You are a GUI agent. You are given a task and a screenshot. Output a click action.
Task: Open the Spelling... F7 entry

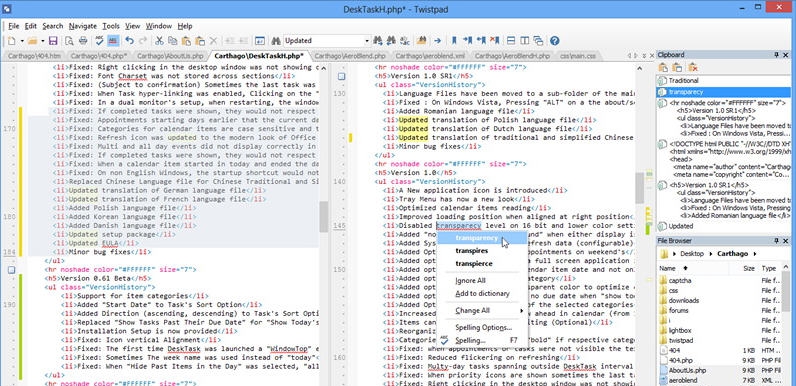482,340
